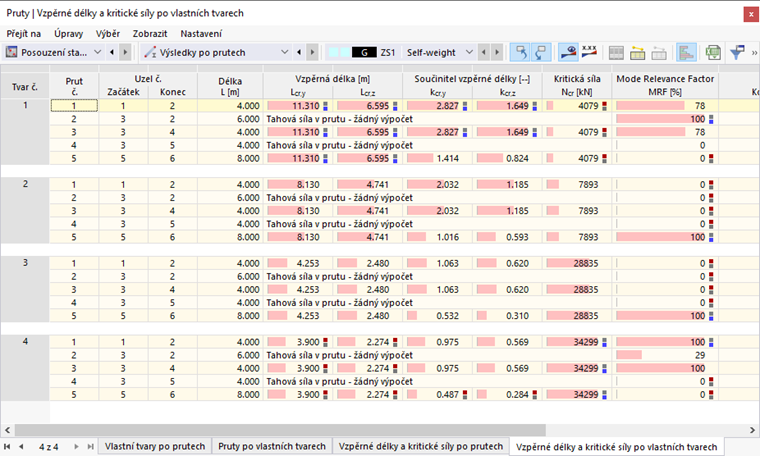Open the Výsledky po prutech dropdown
The image size is (760, 456).
click(x=285, y=52)
